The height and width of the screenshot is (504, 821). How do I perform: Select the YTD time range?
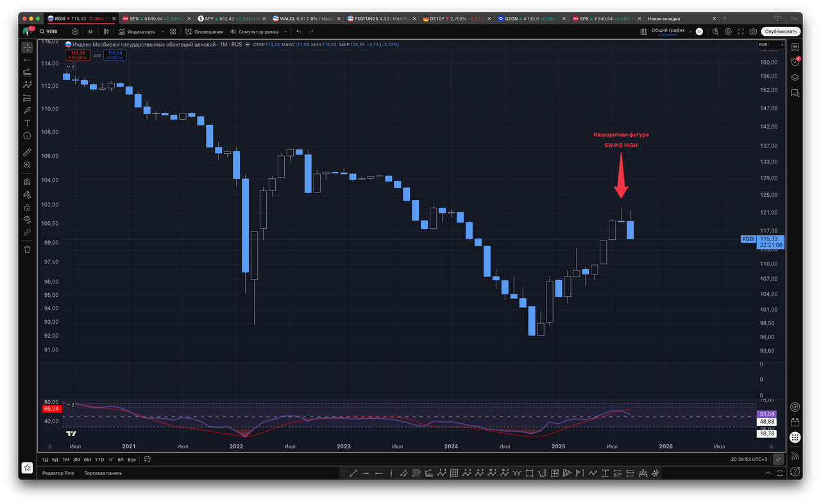coord(99,460)
